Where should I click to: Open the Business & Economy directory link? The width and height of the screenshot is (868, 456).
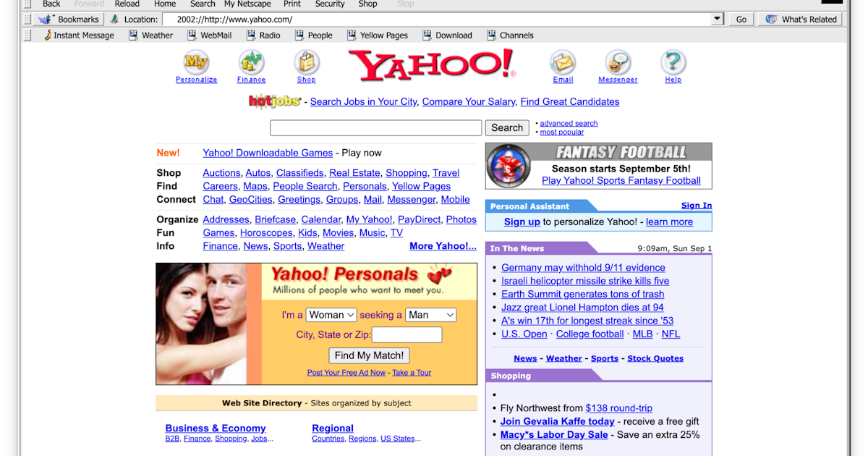(216, 428)
